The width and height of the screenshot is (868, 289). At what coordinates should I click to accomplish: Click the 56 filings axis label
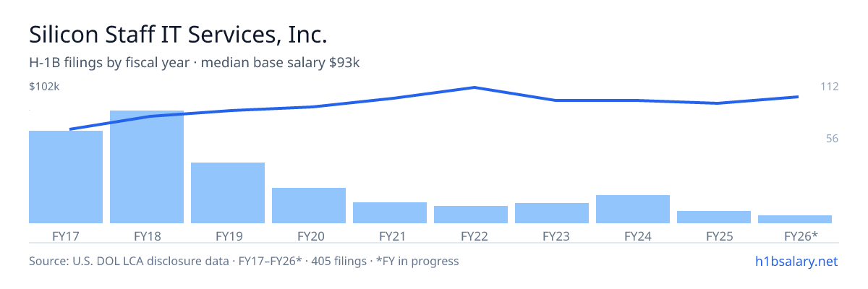coord(832,138)
